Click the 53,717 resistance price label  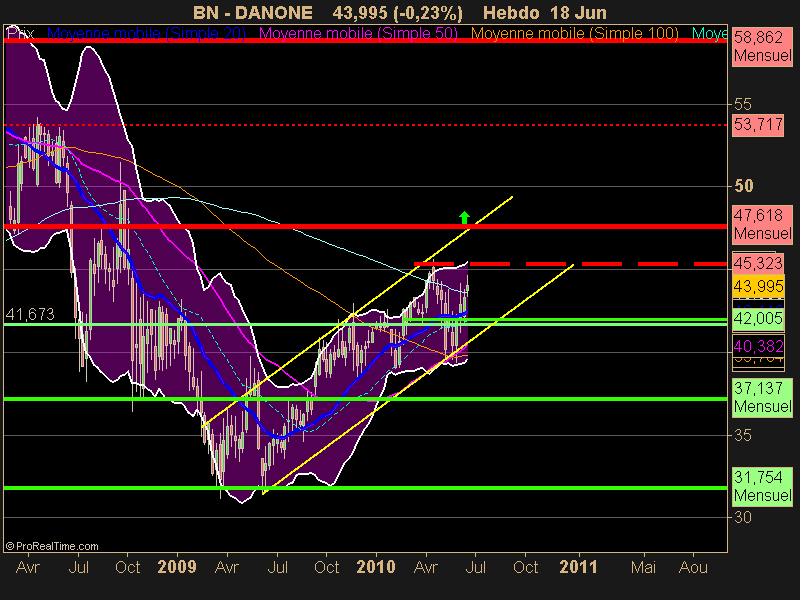coord(758,125)
